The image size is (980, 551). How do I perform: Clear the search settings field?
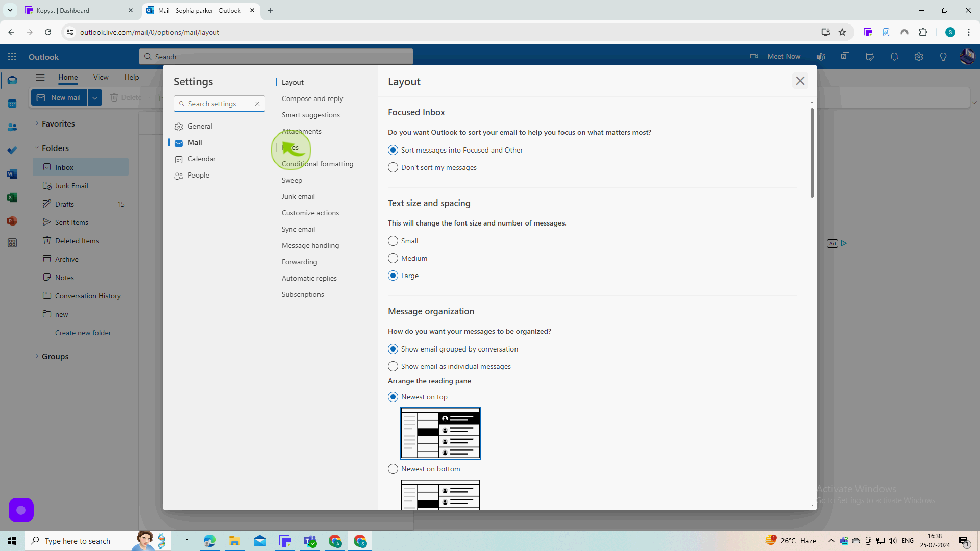[257, 104]
